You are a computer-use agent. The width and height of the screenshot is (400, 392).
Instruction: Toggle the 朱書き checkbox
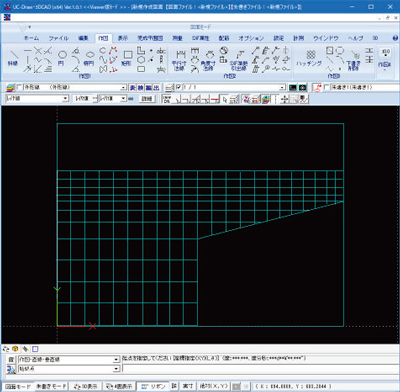click(326, 87)
